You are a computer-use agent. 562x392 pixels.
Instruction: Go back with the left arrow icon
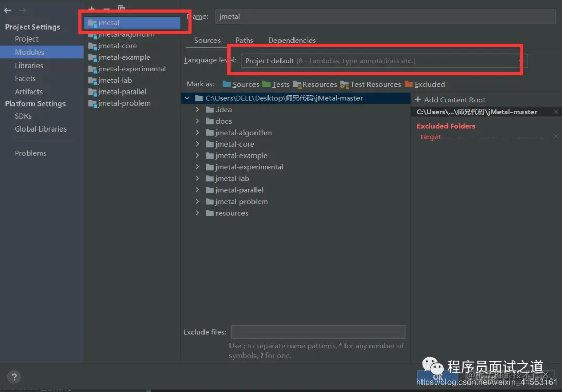point(7,10)
